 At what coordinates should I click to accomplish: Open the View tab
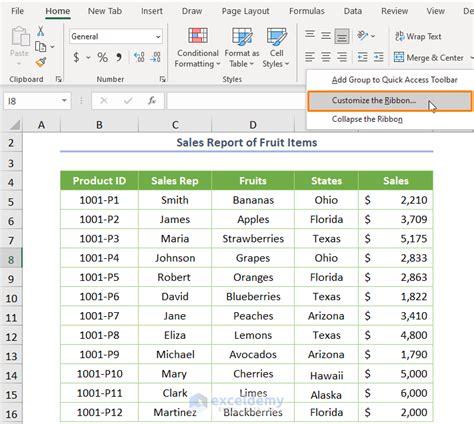435,11
